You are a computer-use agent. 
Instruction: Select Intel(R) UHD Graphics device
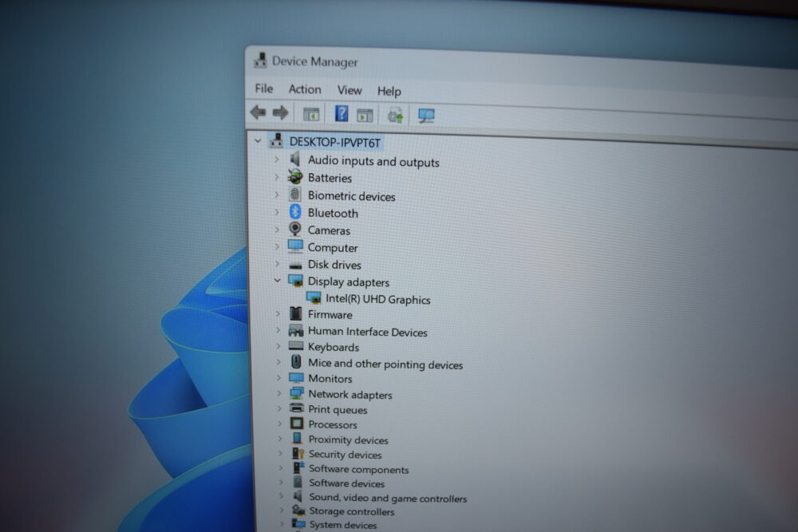[378, 300]
